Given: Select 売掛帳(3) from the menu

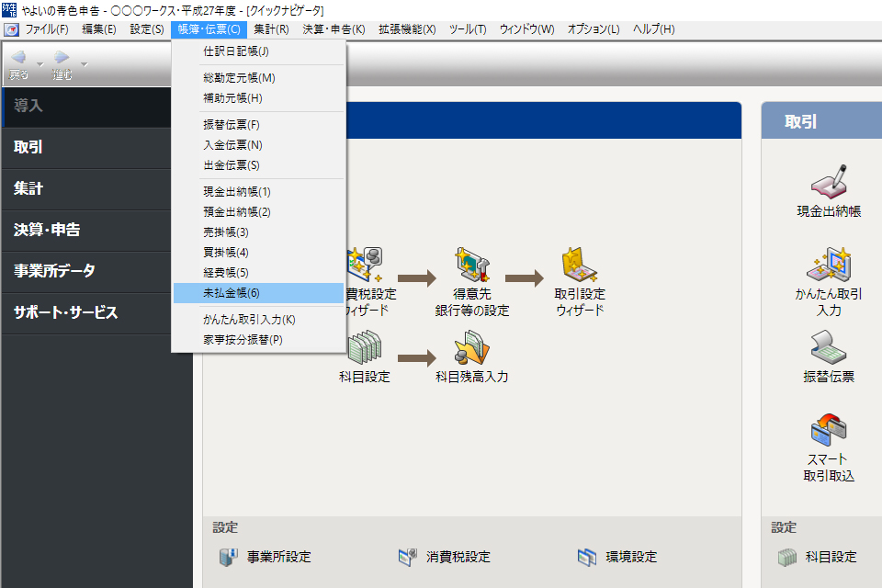Looking at the screenshot, I should [x=258, y=232].
